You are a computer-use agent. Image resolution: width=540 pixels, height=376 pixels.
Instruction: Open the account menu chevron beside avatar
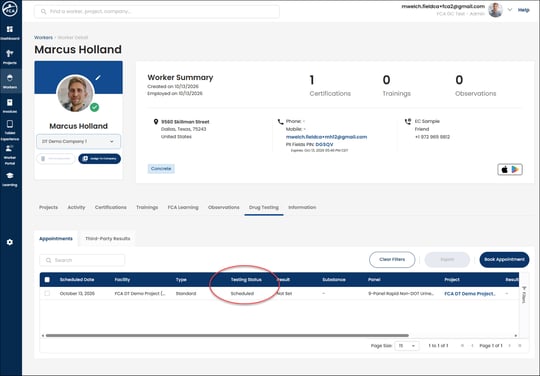510,10
